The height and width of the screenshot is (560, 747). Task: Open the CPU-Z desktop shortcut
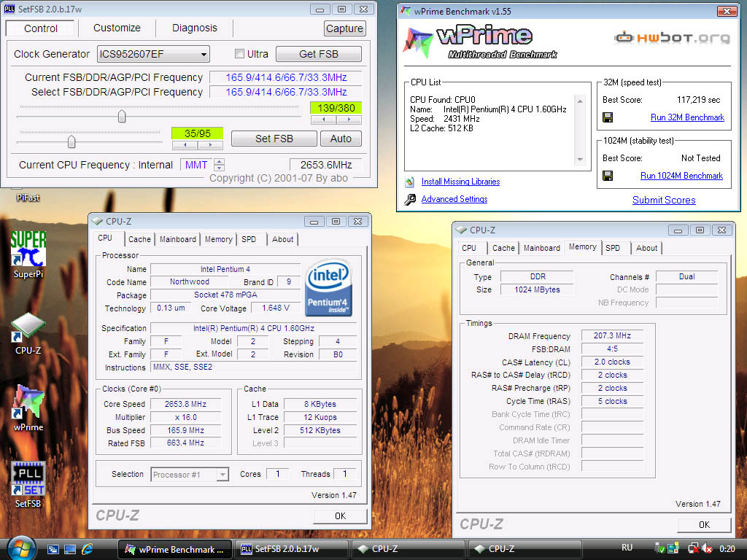pyautogui.click(x=28, y=333)
